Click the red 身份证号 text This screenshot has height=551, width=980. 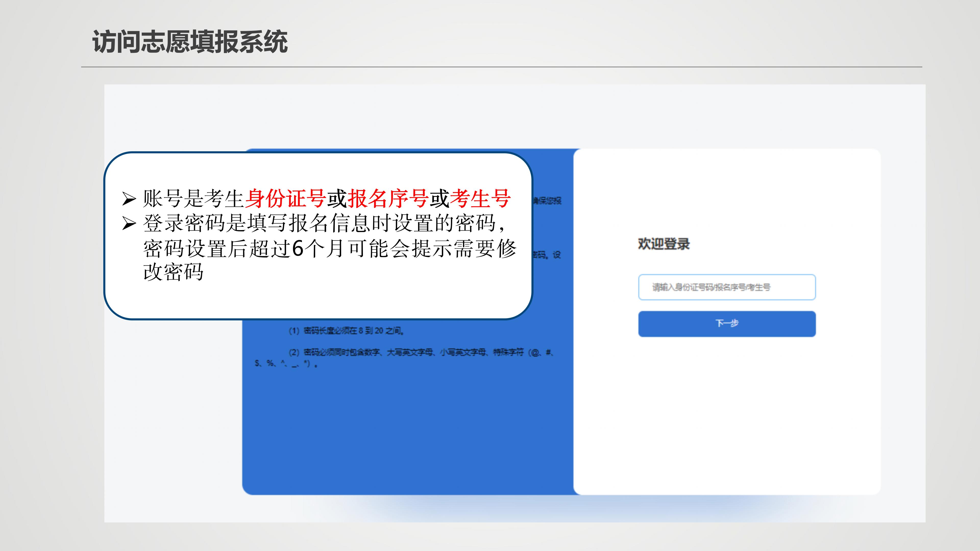tap(285, 198)
